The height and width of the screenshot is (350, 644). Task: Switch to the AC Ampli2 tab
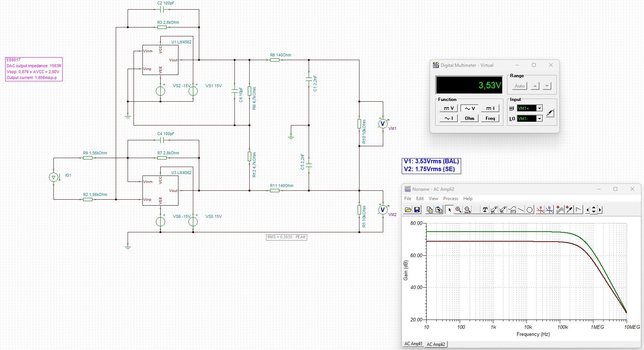436,344
